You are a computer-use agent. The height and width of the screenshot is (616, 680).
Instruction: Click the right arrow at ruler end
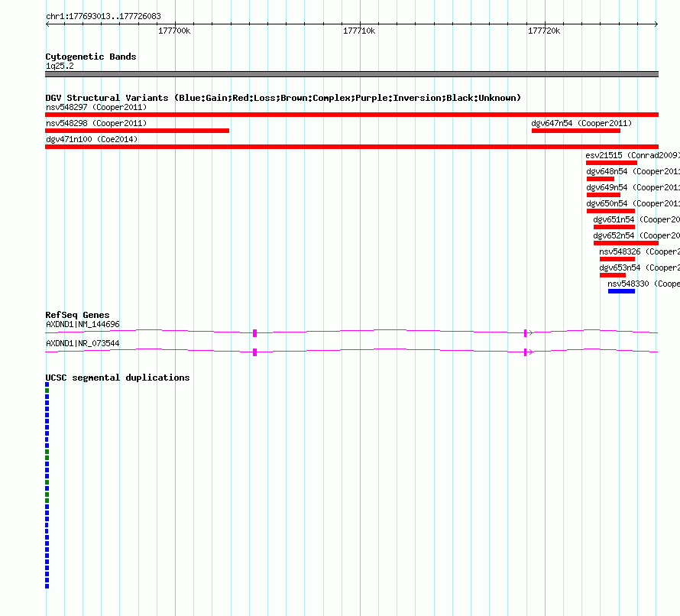click(656, 24)
